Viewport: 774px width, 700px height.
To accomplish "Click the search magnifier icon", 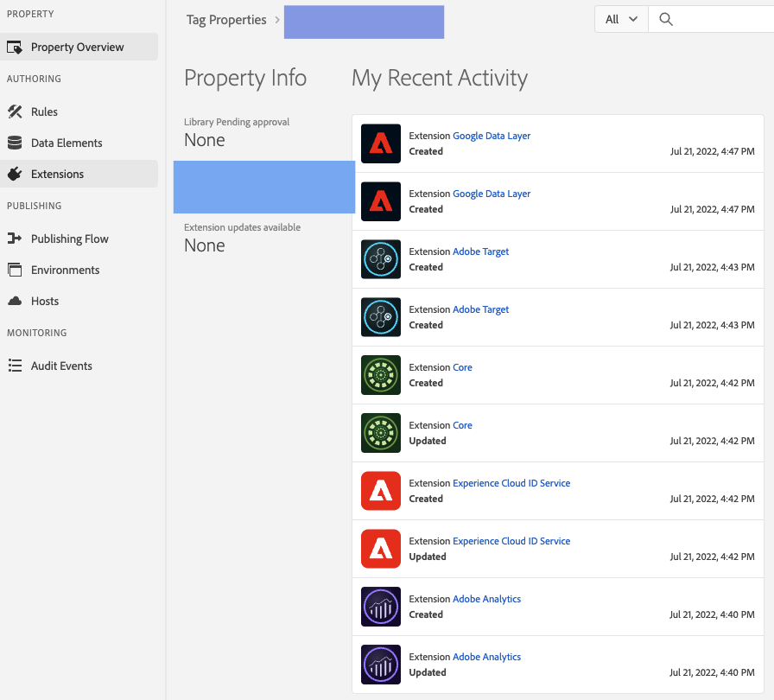I will tap(666, 19).
